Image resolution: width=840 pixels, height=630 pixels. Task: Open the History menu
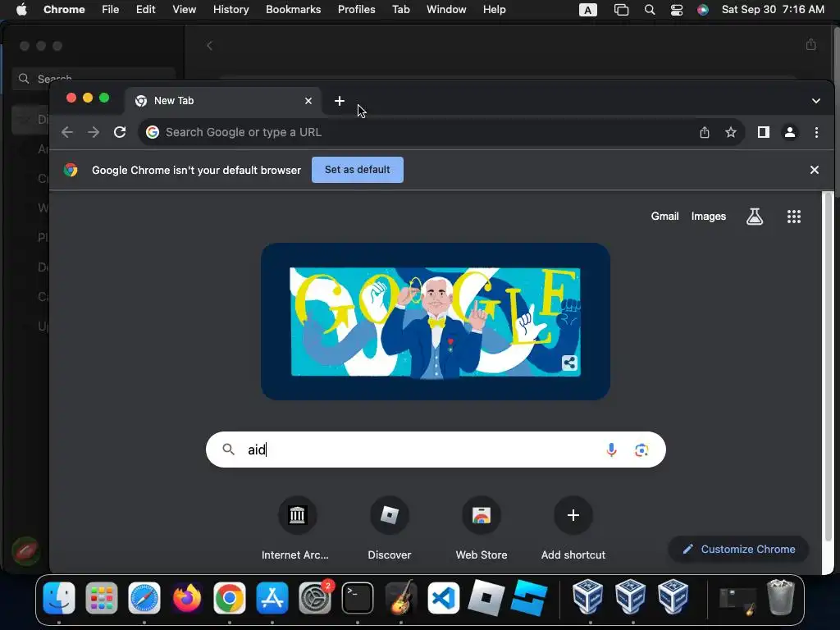coord(231,10)
